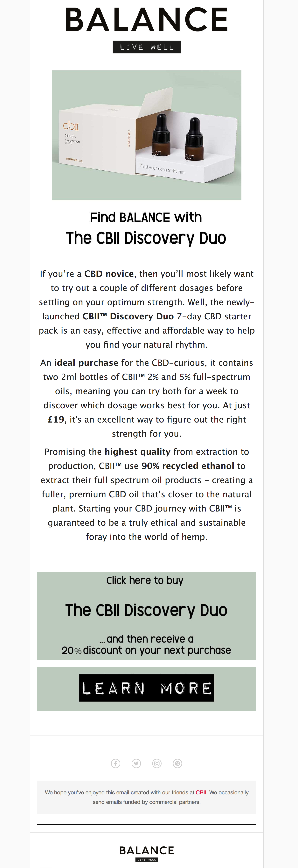Click the tiny LIVE WELL footer badge
Image resolution: width=298 pixels, height=868 pixels.
tap(147, 860)
